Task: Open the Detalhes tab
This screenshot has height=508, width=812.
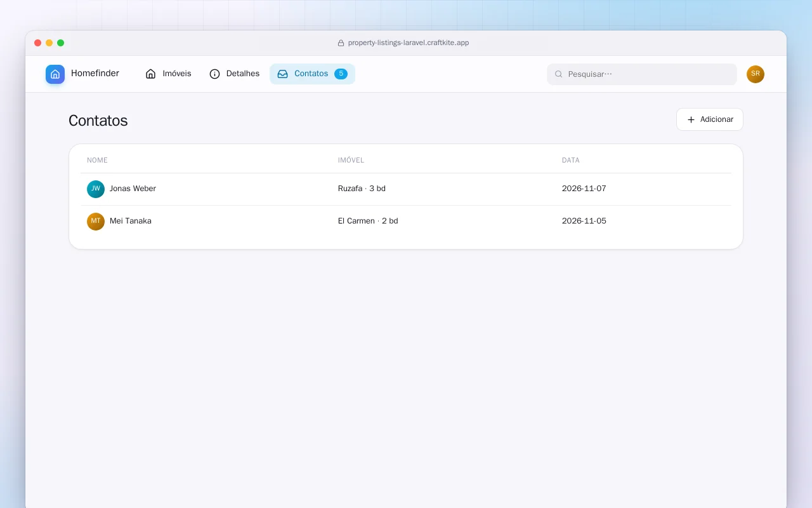Action: click(235, 74)
